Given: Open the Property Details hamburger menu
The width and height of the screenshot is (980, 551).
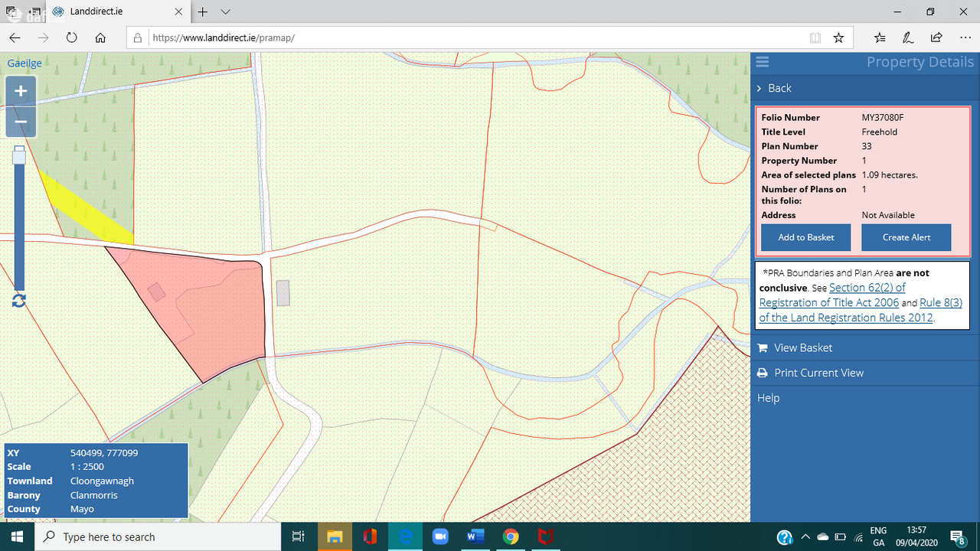Looking at the screenshot, I should coord(762,62).
